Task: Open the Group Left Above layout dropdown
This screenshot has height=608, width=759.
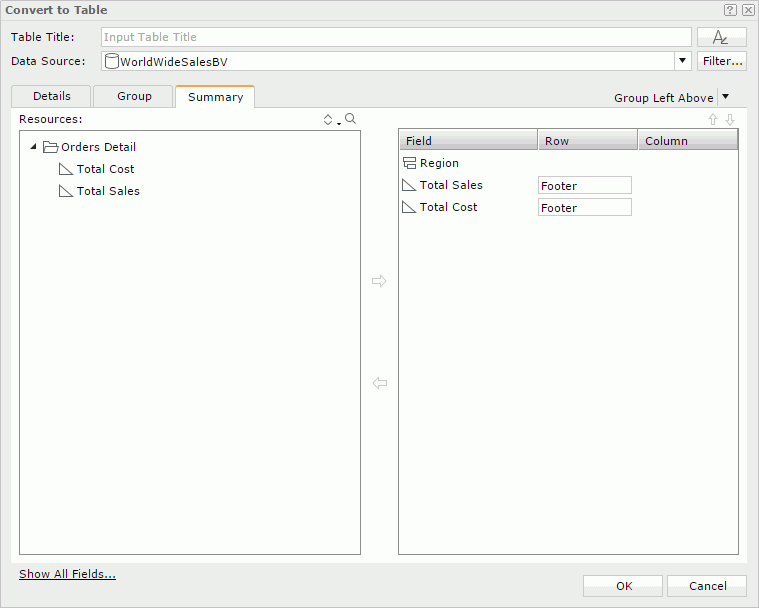Action: (x=726, y=97)
